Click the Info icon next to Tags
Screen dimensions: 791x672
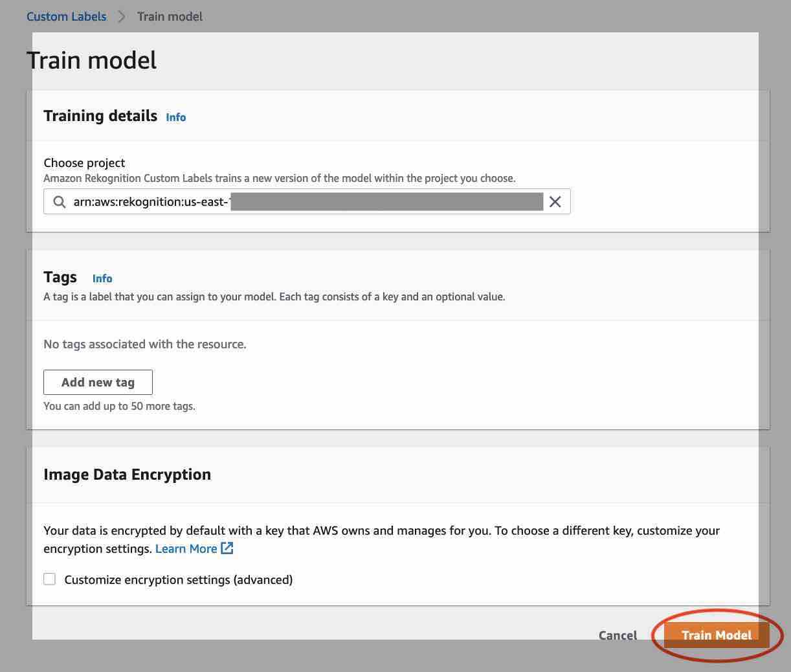(102, 278)
